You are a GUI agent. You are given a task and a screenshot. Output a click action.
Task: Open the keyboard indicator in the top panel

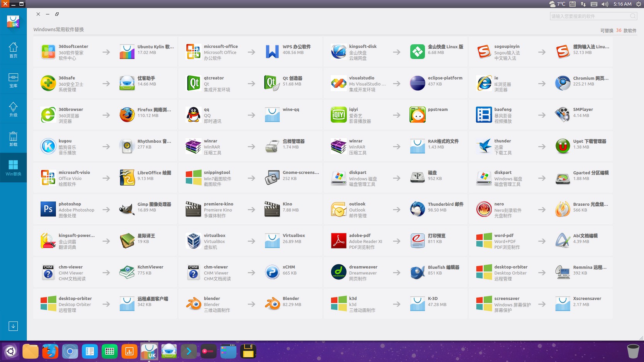point(593,4)
